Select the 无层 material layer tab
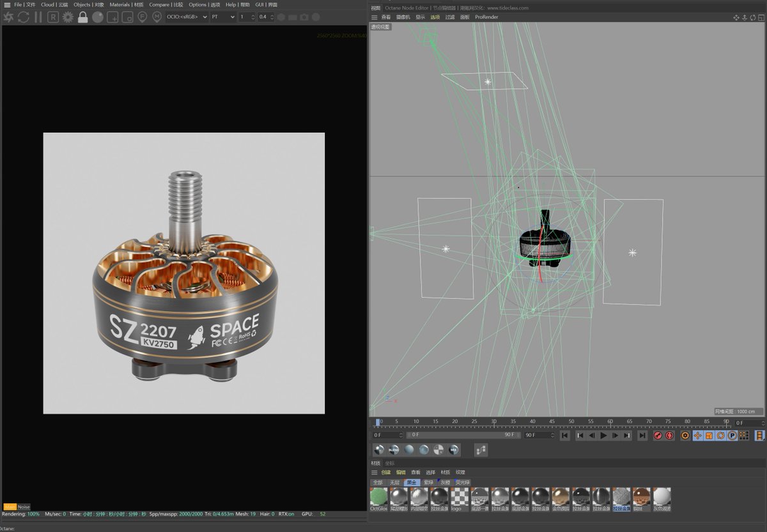The image size is (767, 532). 394,482
